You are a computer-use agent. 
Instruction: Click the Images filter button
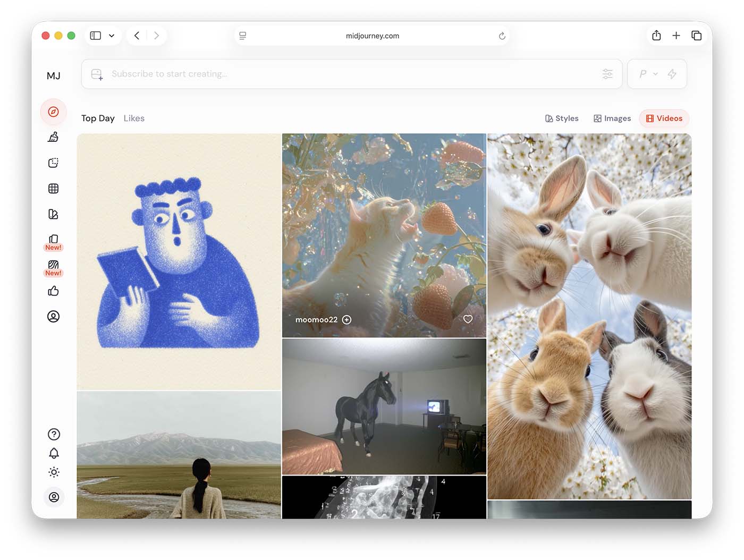[x=612, y=118]
